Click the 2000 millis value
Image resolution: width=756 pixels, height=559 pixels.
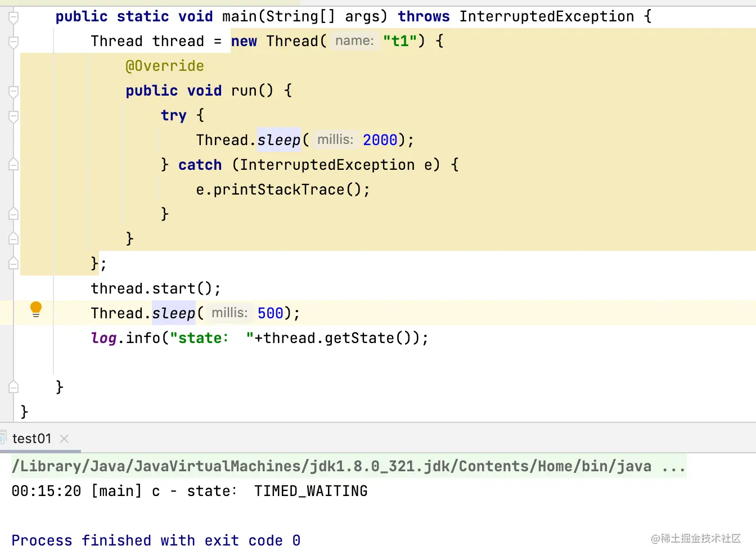pos(380,140)
